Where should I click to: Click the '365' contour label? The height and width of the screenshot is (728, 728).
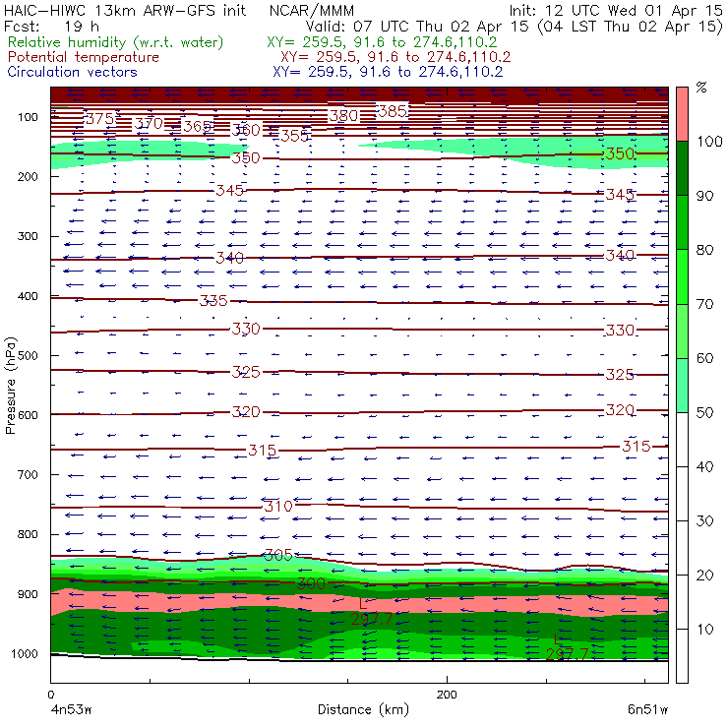click(x=198, y=127)
